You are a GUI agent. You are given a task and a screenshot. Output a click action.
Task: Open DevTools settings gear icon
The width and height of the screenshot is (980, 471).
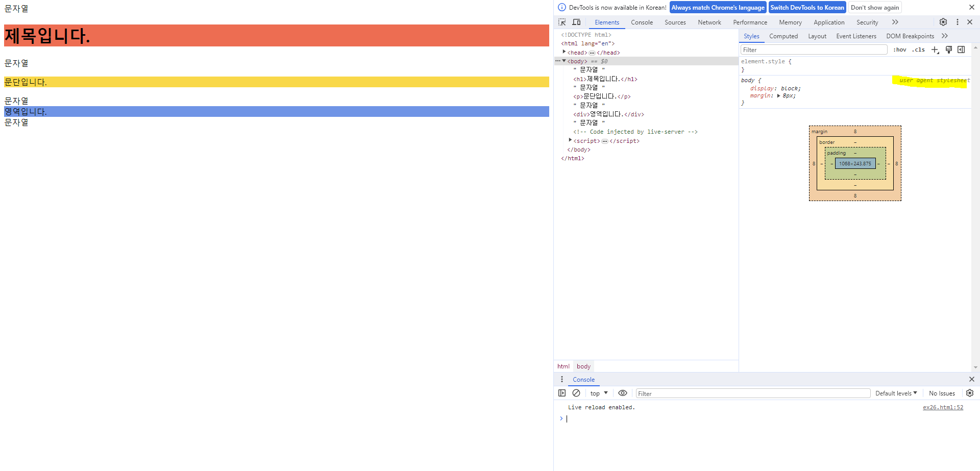click(x=943, y=22)
